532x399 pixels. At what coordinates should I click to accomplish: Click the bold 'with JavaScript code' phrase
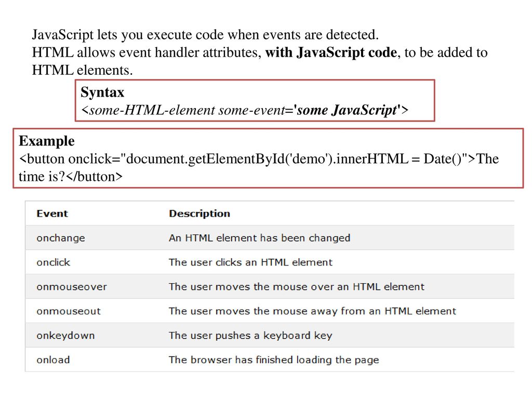point(331,52)
